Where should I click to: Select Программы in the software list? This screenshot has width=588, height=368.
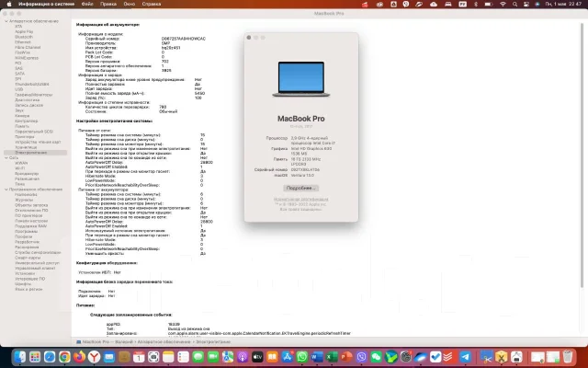coord(26,232)
